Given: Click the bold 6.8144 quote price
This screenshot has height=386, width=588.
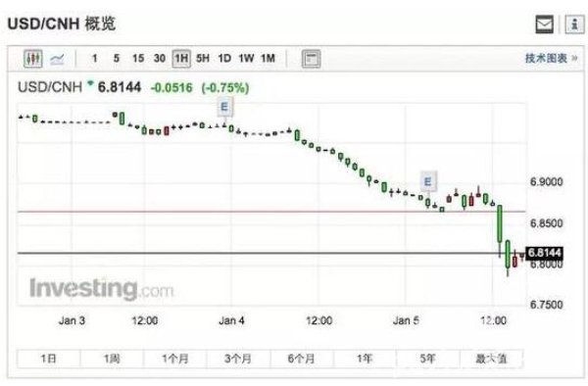Looking at the screenshot, I should pos(120,87).
